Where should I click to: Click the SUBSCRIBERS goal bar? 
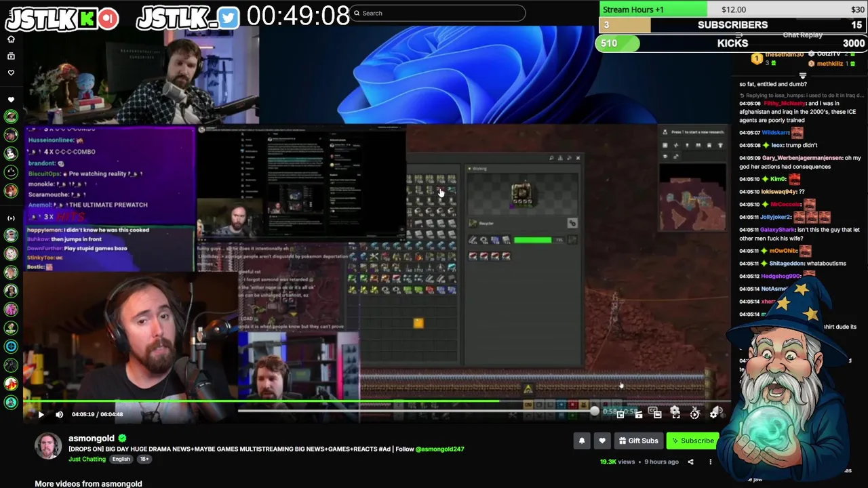[732, 25]
